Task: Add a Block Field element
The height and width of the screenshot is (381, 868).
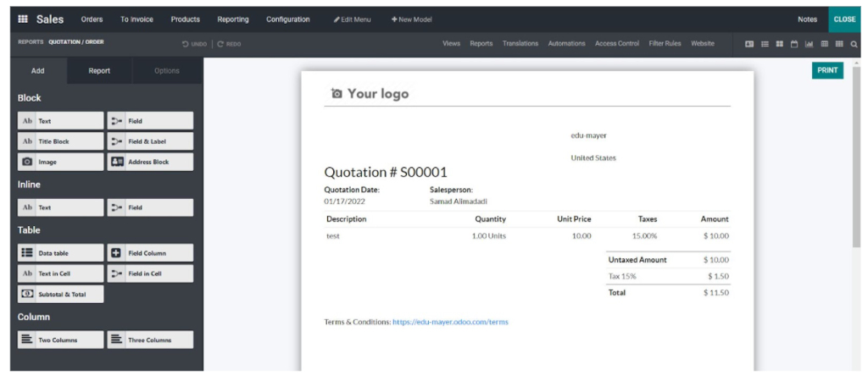Action: pyautogui.click(x=150, y=120)
